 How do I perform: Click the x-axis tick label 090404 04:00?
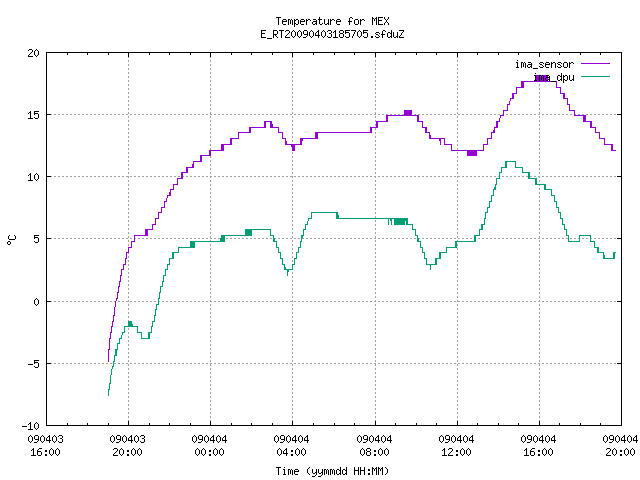pyautogui.click(x=292, y=446)
